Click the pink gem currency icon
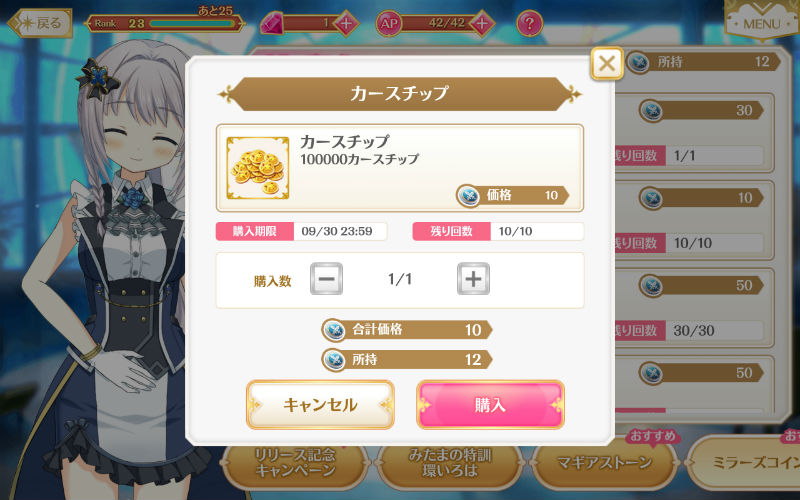 click(272, 23)
